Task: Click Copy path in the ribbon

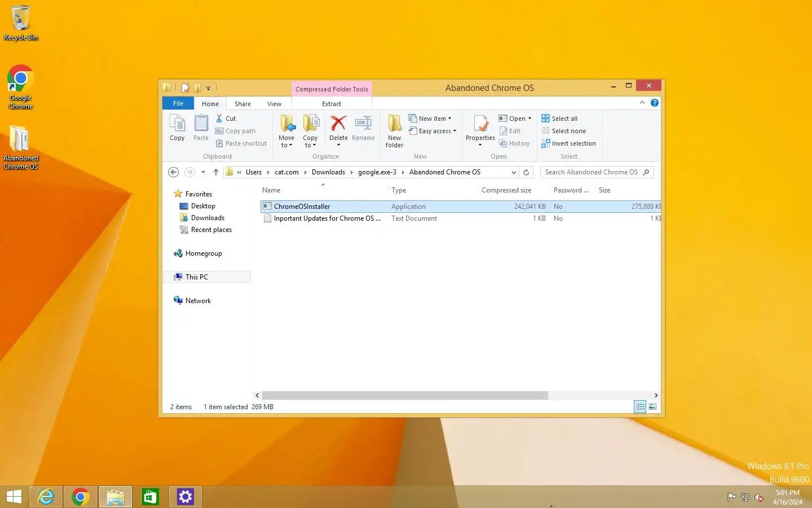Action: (x=235, y=131)
